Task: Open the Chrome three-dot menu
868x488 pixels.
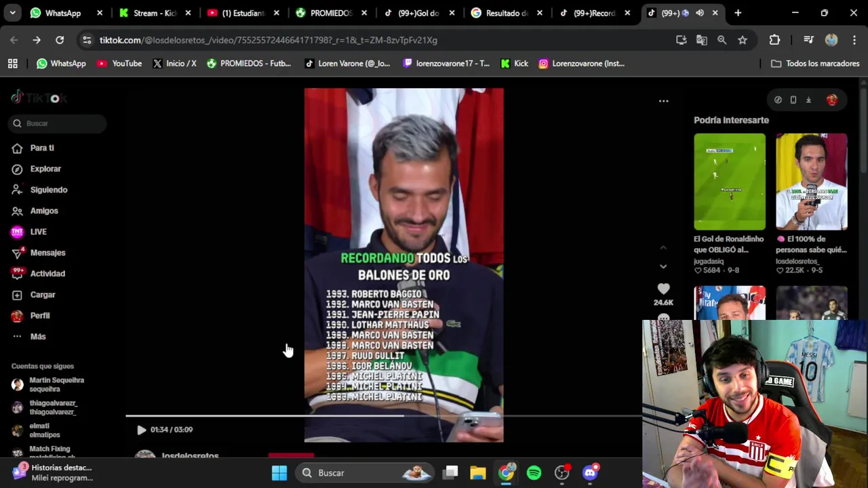Action: coord(854,40)
